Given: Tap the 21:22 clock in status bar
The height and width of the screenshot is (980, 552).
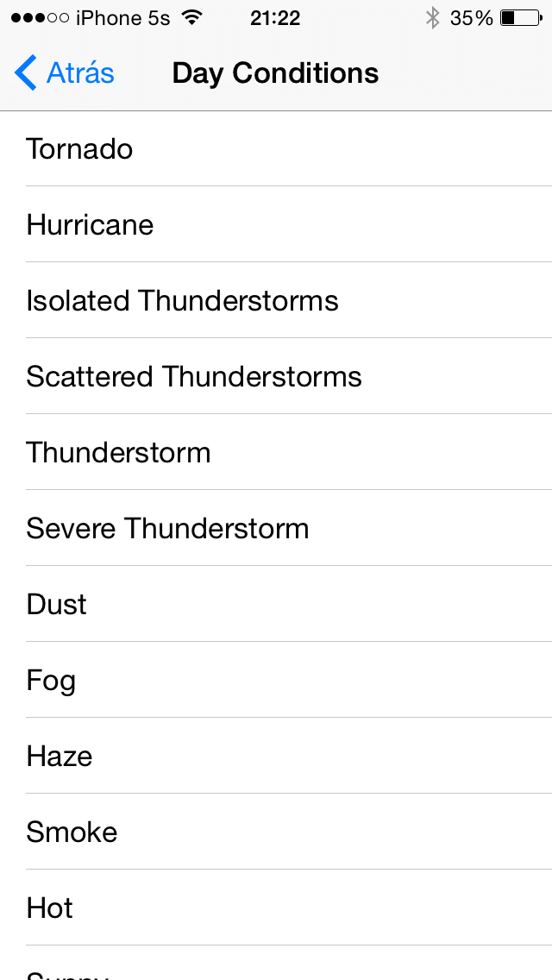Looking at the screenshot, I should (275, 18).
